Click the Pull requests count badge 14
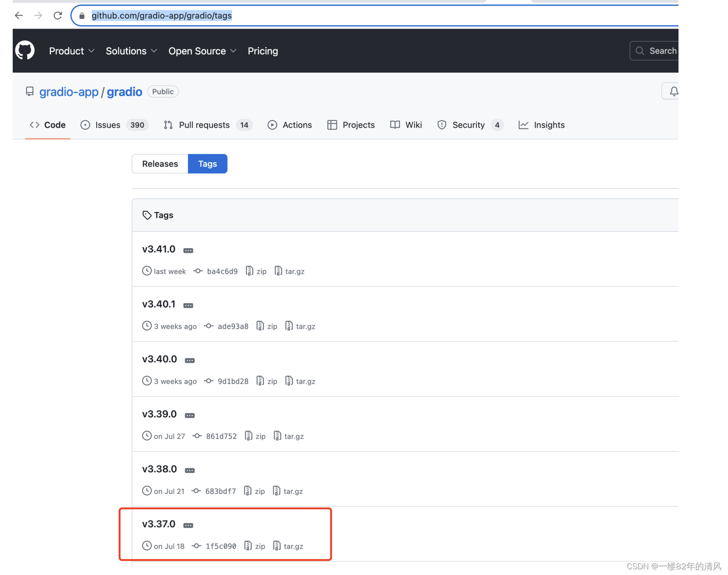This screenshot has height=575, width=728. 244,125
